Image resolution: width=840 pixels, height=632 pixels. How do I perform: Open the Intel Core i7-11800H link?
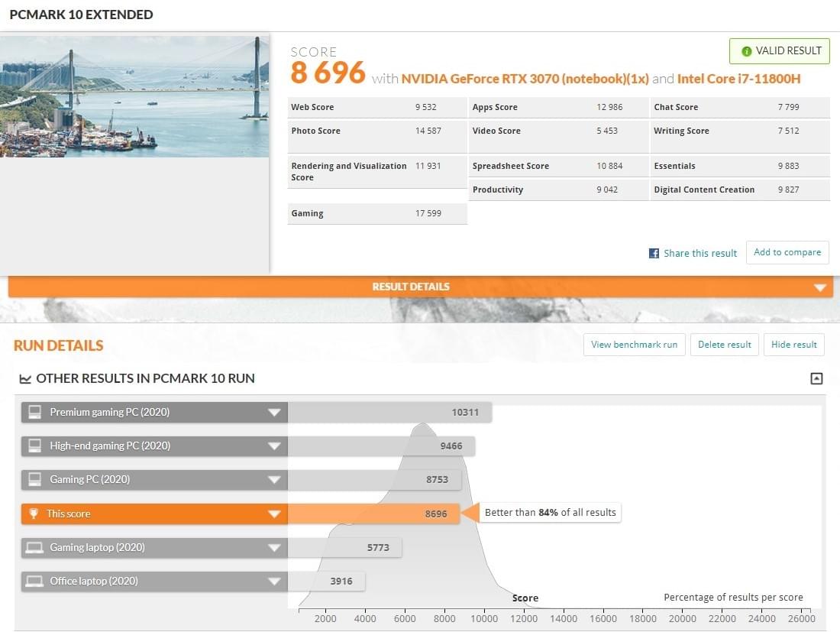tap(738, 79)
